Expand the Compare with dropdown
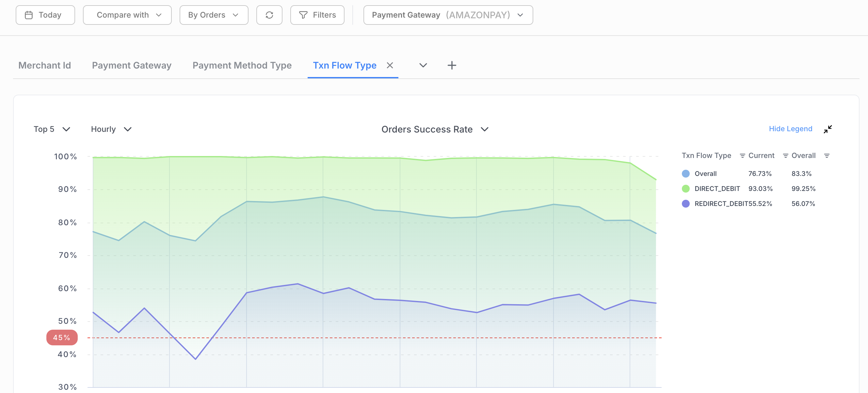The height and width of the screenshot is (393, 868). (127, 15)
